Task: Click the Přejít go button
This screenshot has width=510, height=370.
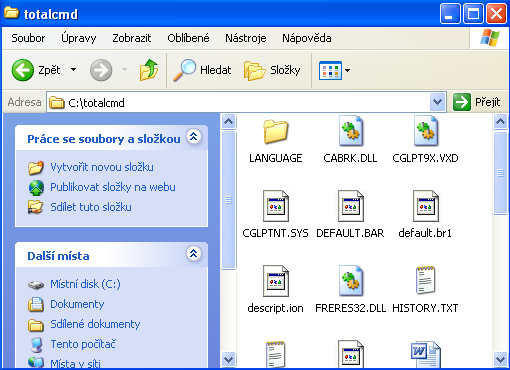Action: 477,102
